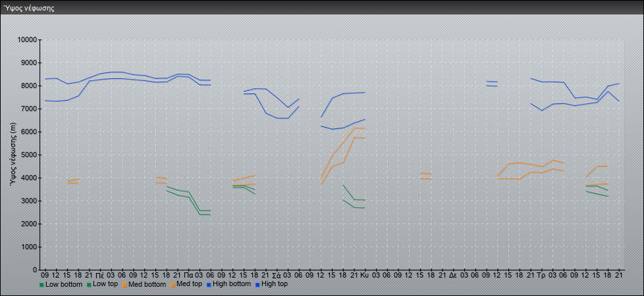This screenshot has width=644, height=296.
Task: Select the 'High top' legend label
Action: [275, 284]
